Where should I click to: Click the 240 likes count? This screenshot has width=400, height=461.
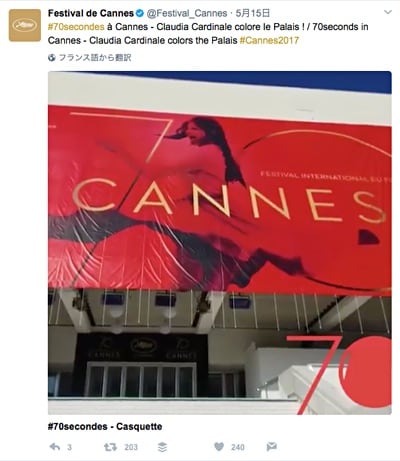[238, 447]
